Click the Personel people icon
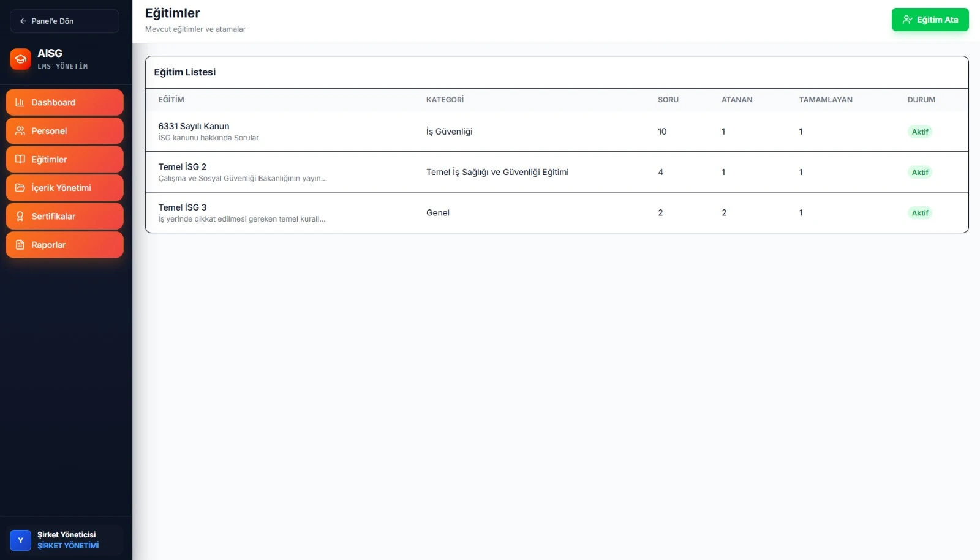 pyautogui.click(x=20, y=131)
